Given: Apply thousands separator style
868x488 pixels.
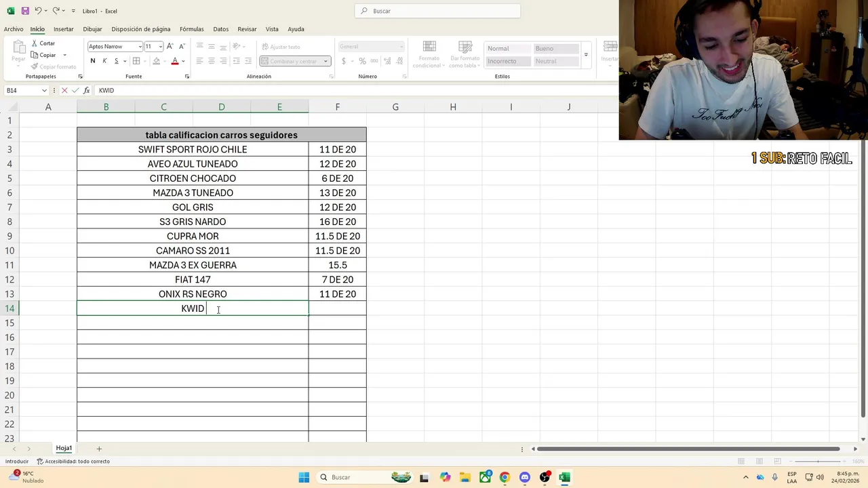Looking at the screenshot, I should point(374,61).
